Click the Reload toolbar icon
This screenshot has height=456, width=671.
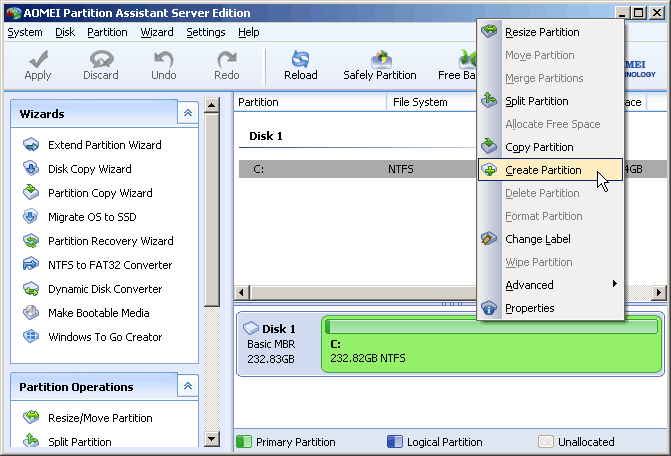click(300, 59)
